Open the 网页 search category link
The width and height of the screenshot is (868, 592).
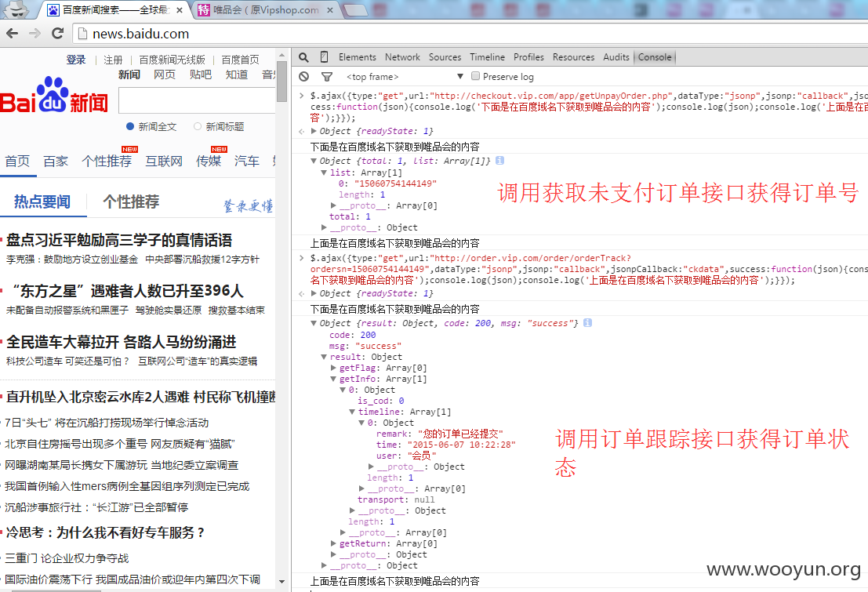tap(165, 74)
